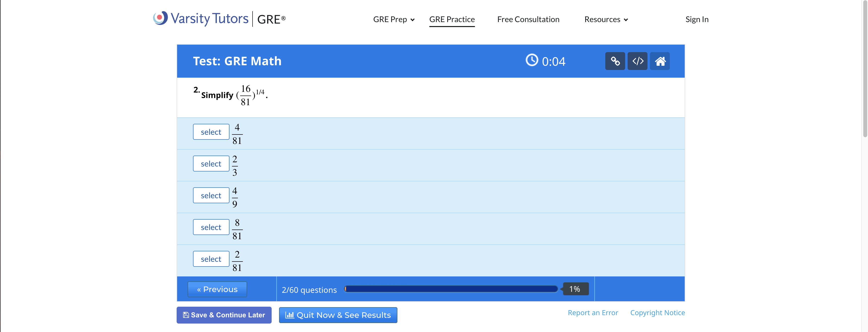Click the embed code icon

pyautogui.click(x=638, y=61)
